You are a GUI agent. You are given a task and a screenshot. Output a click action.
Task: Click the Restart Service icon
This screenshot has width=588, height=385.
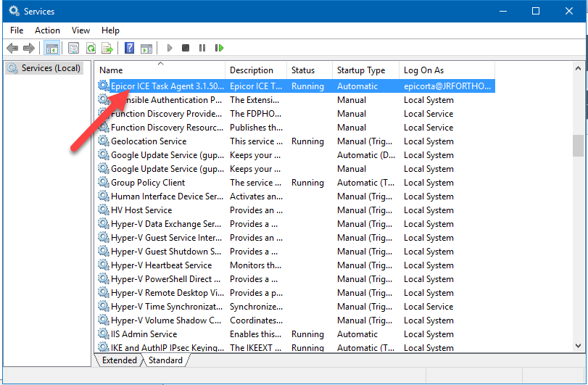click(x=220, y=48)
